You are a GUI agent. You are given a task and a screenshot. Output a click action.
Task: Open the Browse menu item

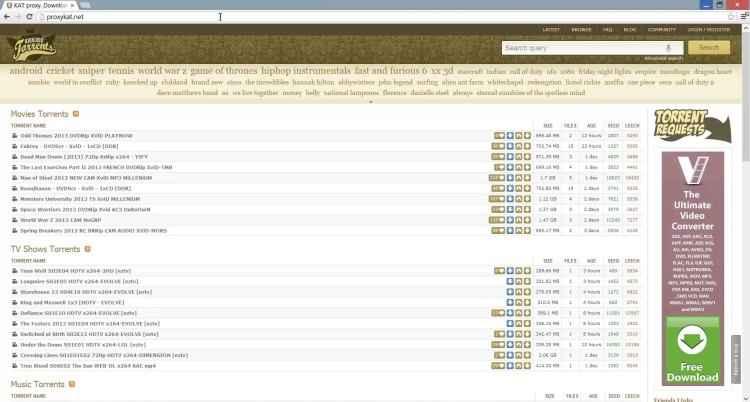pos(581,30)
